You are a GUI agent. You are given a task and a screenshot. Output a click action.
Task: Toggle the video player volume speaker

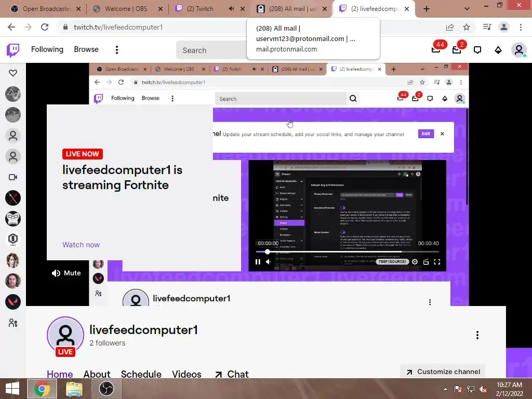tap(268, 262)
